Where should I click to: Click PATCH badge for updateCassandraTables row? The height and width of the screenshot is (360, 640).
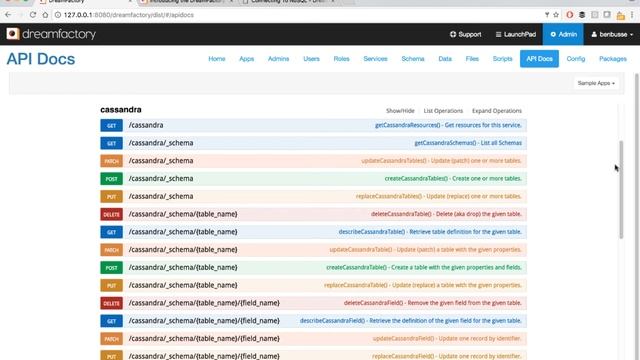(111, 161)
